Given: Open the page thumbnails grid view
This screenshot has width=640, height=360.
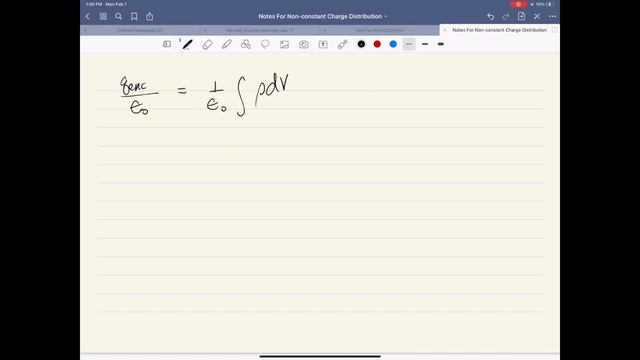Looking at the screenshot, I should point(103,17).
